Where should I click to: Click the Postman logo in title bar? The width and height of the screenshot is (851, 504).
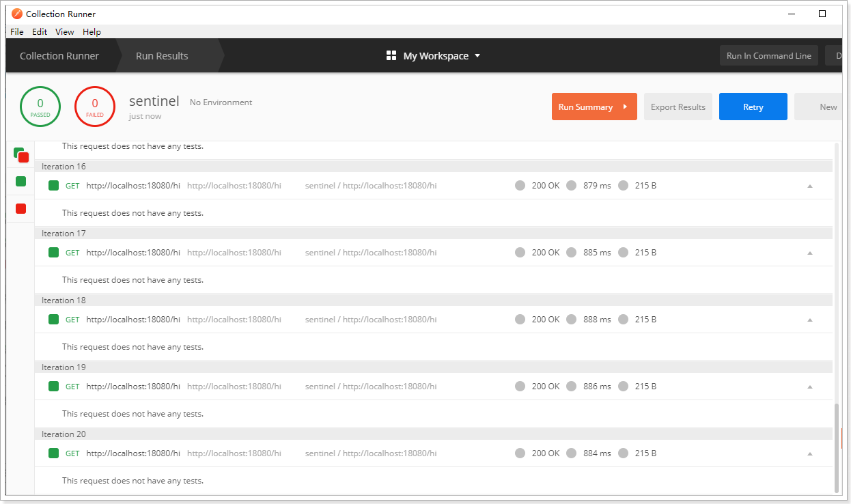[17, 14]
